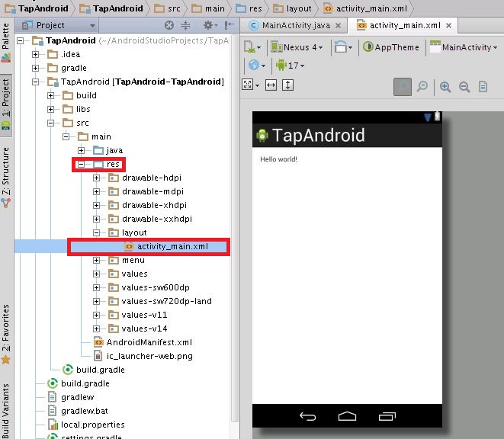Click the document page icon in the preview toolbar
Viewport: 504px width, 439px height.
click(483, 87)
